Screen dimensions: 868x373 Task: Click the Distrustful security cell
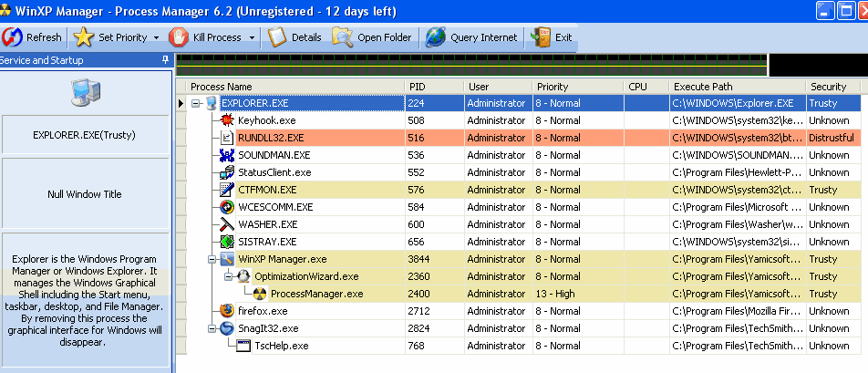click(x=833, y=138)
